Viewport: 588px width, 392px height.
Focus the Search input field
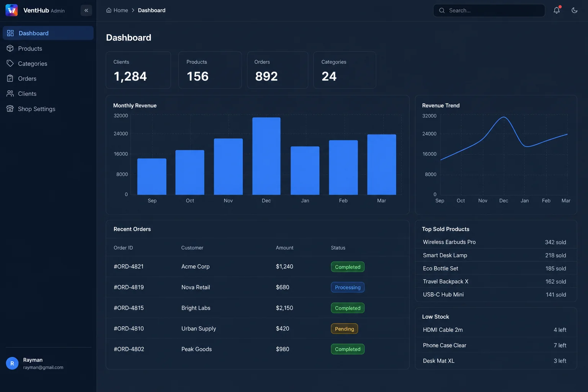coord(489,10)
